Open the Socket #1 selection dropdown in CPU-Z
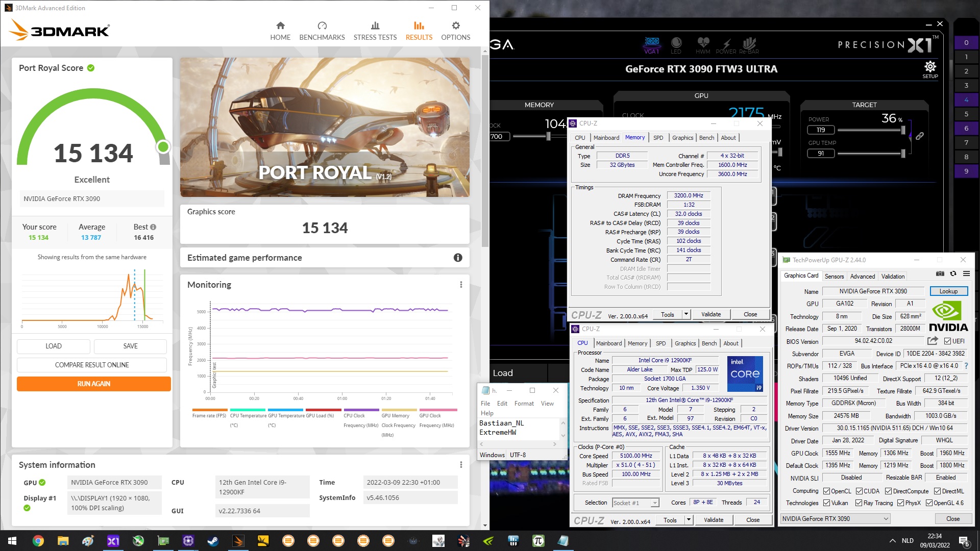 pos(635,503)
